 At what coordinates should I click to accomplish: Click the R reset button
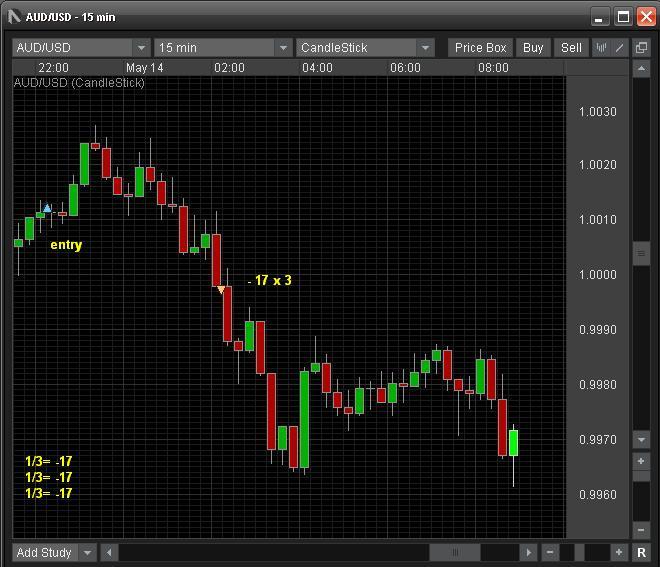(641, 552)
